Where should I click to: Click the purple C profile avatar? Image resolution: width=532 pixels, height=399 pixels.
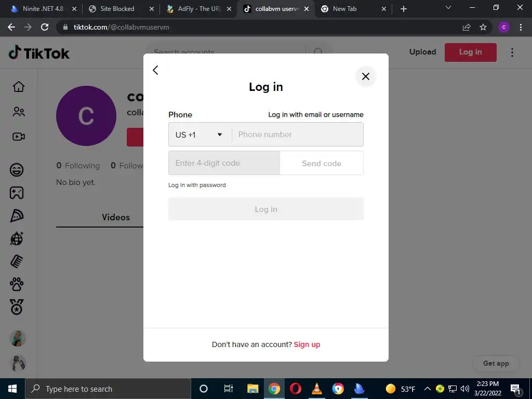click(86, 116)
